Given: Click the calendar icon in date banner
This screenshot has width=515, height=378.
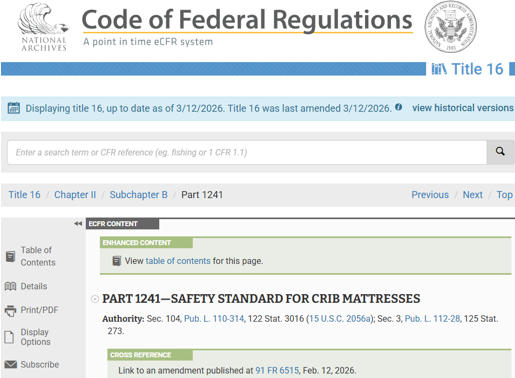Looking at the screenshot, I should coord(14,108).
